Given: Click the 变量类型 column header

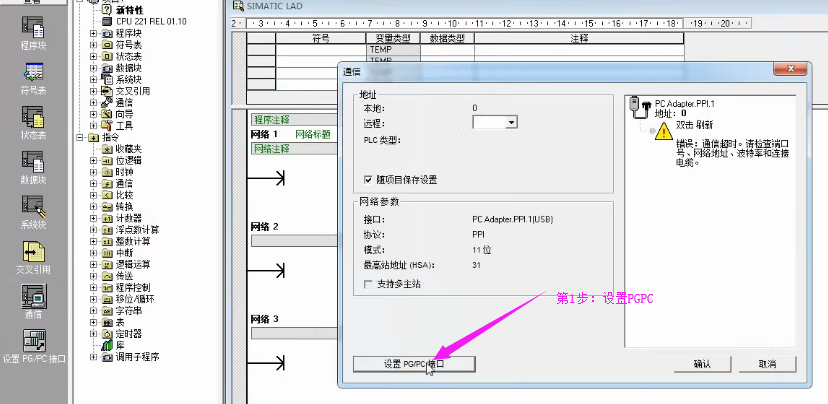Looking at the screenshot, I should click(393, 38).
